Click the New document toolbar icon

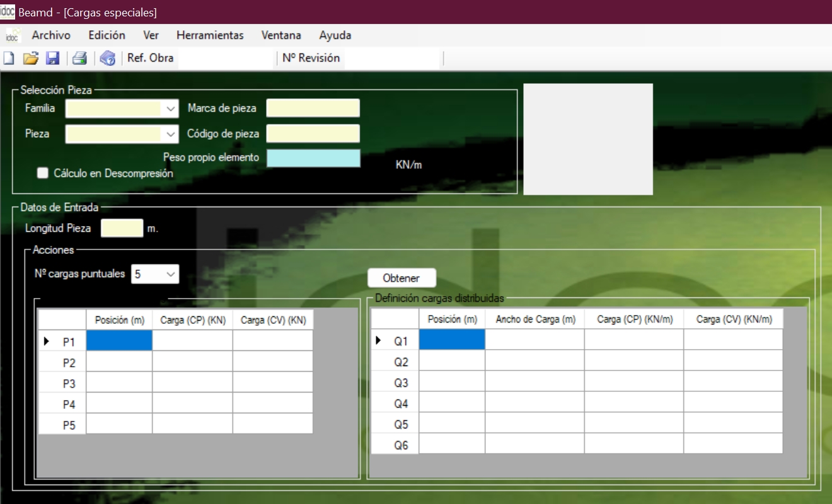click(x=9, y=59)
